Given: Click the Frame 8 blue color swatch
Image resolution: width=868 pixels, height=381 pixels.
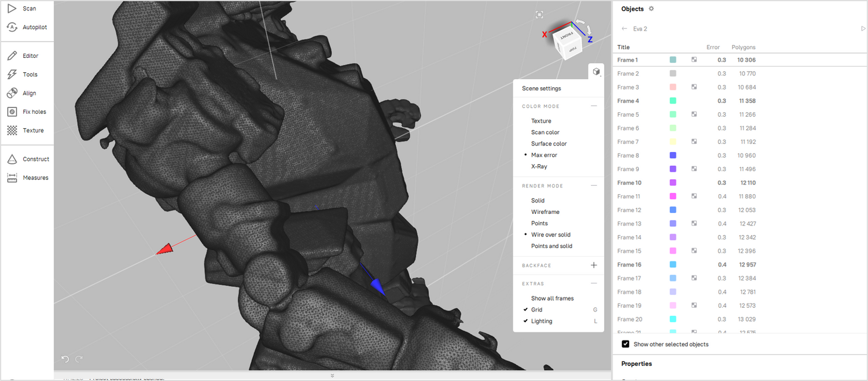Looking at the screenshot, I should click(673, 156).
